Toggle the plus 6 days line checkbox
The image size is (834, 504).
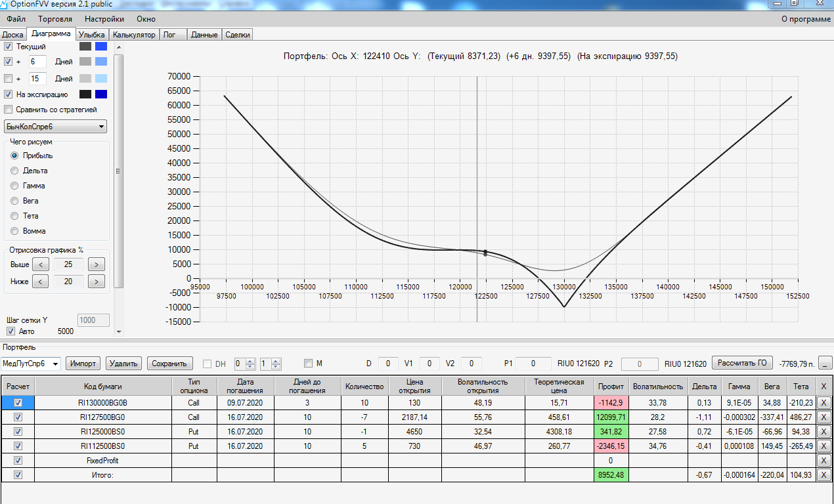[9, 62]
